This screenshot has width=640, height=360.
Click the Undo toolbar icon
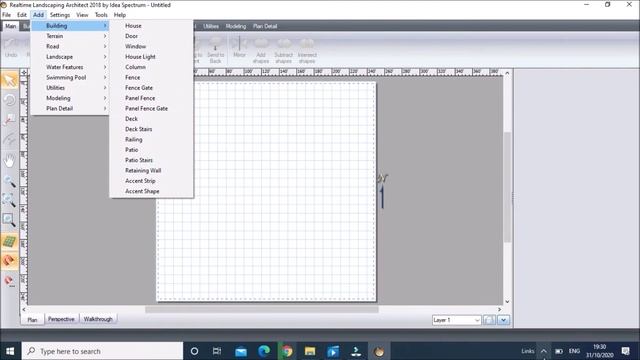pos(11,47)
